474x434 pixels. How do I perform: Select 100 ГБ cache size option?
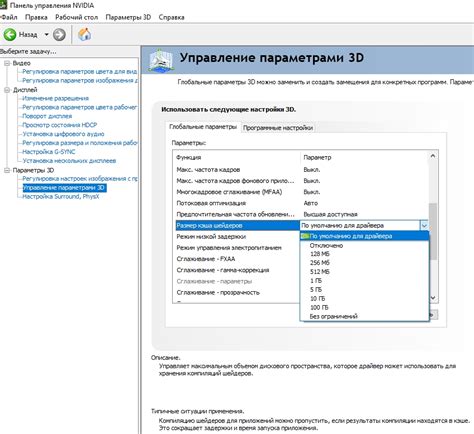pos(364,307)
